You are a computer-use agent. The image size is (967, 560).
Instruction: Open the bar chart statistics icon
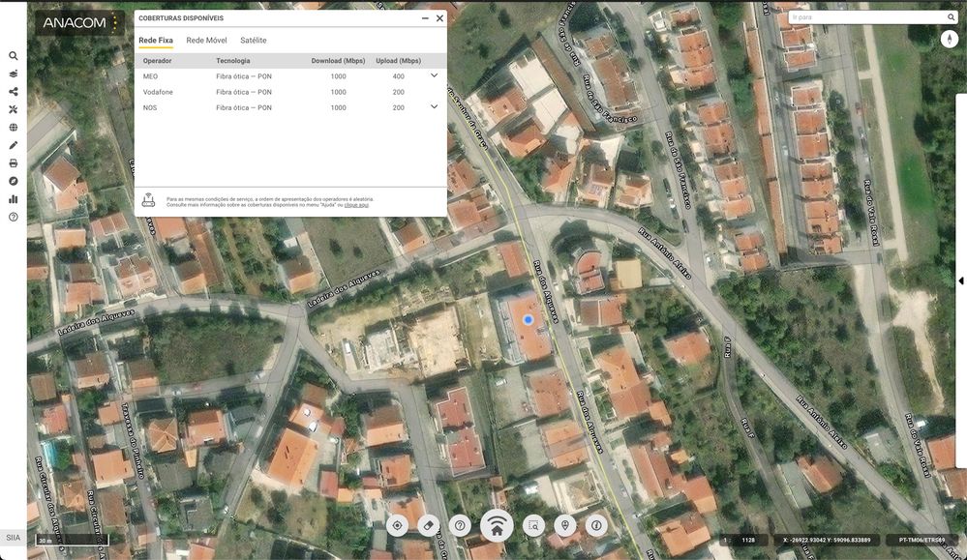point(14,199)
